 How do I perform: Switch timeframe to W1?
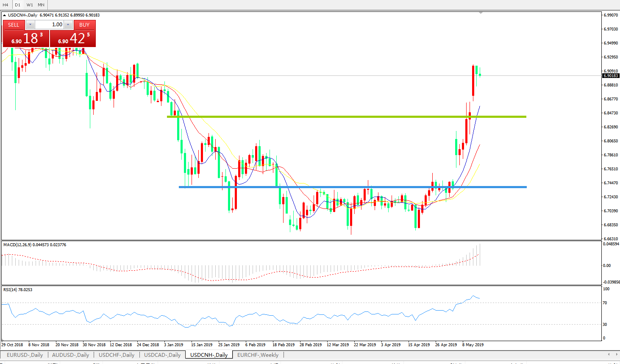(30, 5)
